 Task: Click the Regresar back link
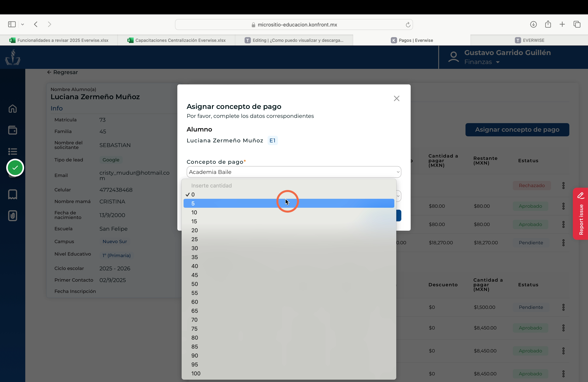62,72
